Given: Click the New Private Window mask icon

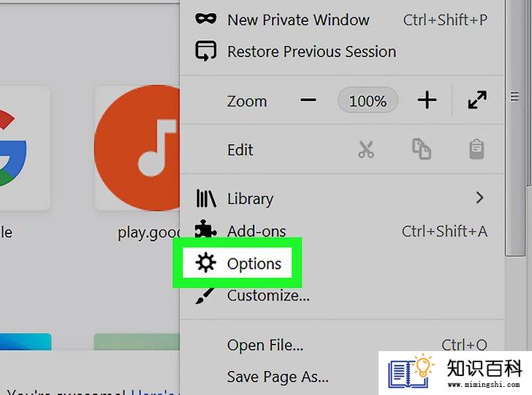Looking at the screenshot, I should 205,19.
